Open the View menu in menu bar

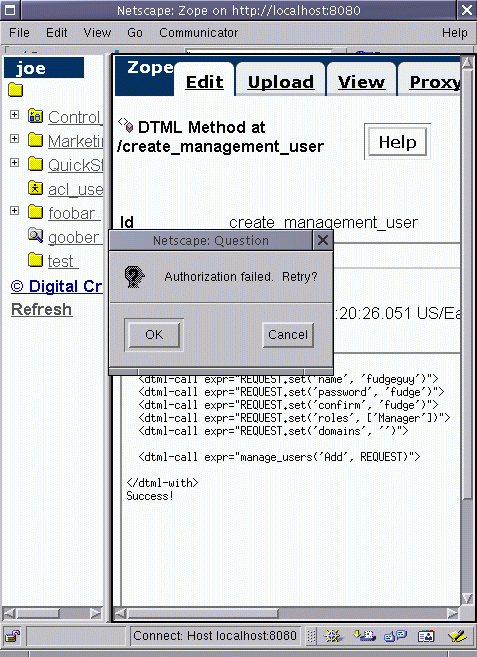97,33
